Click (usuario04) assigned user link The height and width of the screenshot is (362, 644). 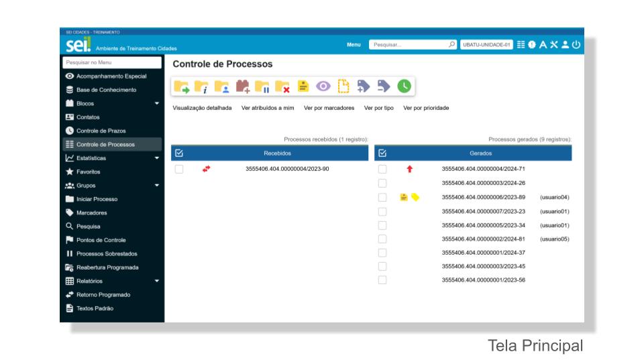(555, 197)
